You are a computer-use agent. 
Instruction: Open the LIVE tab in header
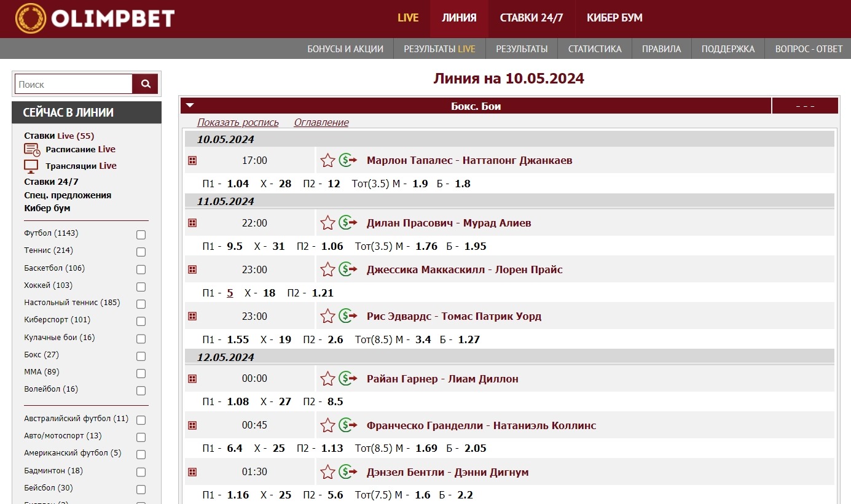(408, 18)
